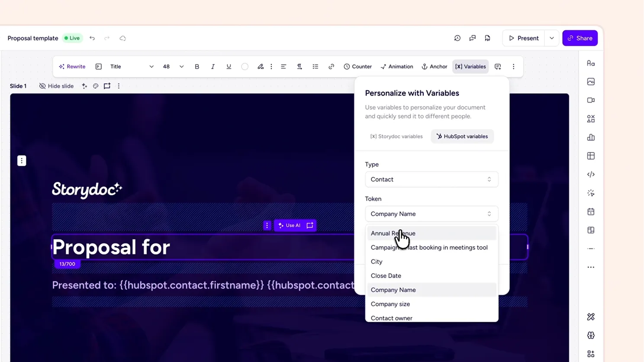Viewport: 644px width, 362px height.
Task: Click the icon left of Present button
Action: pos(488,38)
